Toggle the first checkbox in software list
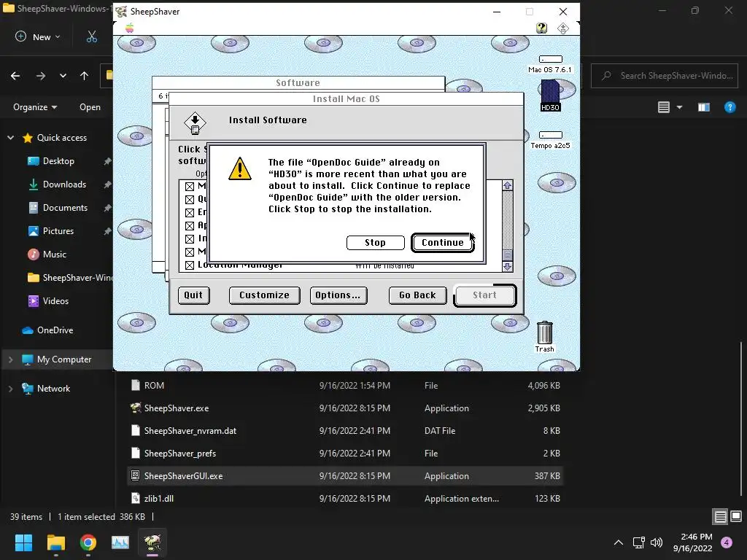This screenshot has width=747, height=560. [x=190, y=186]
